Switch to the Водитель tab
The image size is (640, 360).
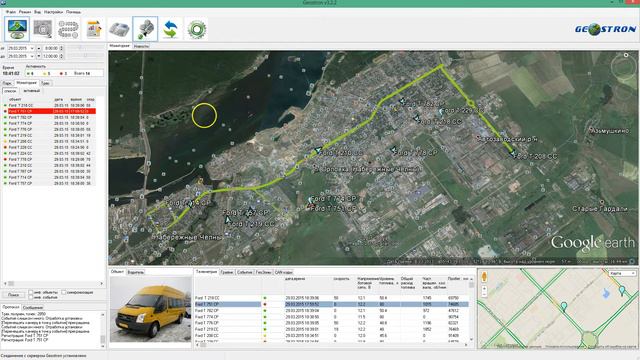click(x=136, y=272)
